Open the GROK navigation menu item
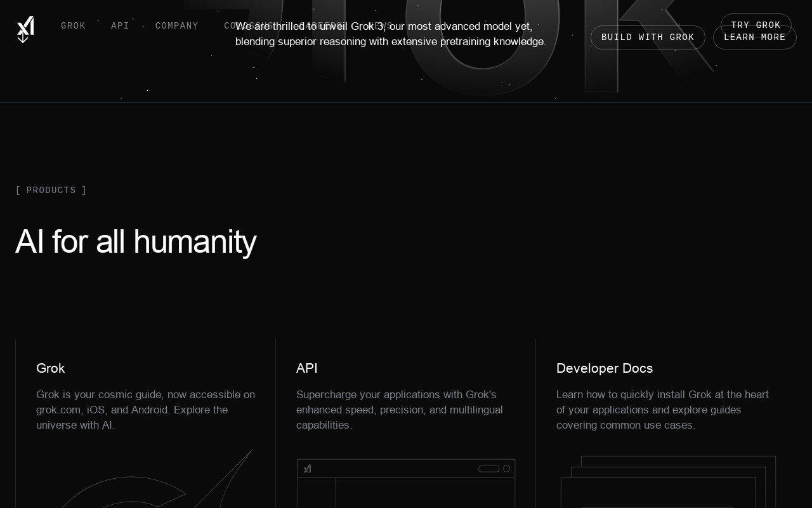 coord(73,26)
